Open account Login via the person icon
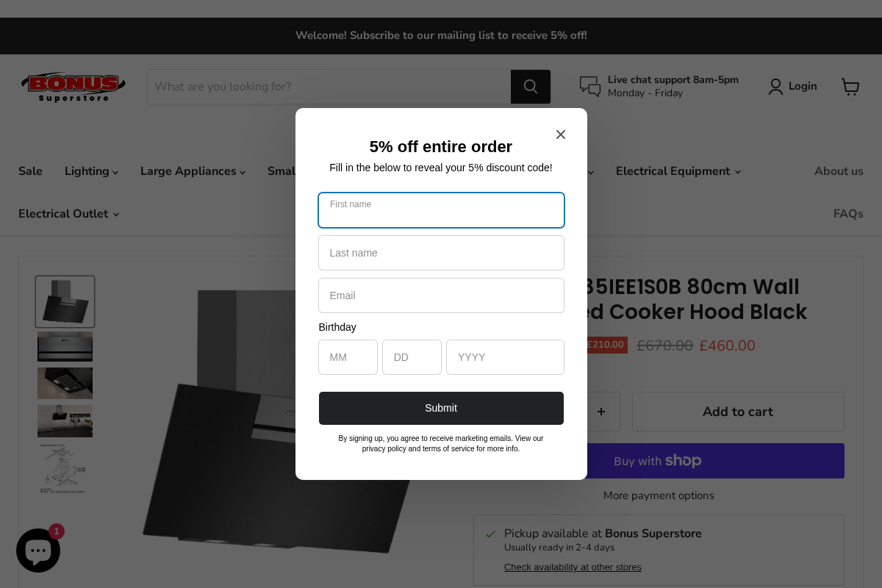Viewport: 882px width, 588px height. (x=775, y=86)
